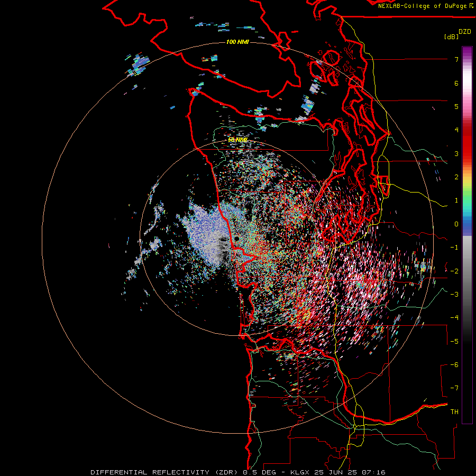Click the -6 value on color scale
Viewport: 476px width, 476px height.
pyautogui.click(x=454, y=365)
